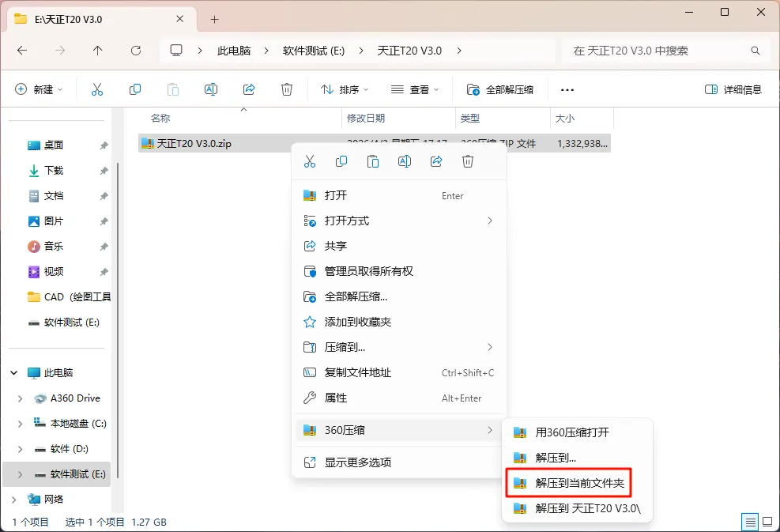
Task: Collapse the 此电脑 tree node
Action: tap(14, 373)
